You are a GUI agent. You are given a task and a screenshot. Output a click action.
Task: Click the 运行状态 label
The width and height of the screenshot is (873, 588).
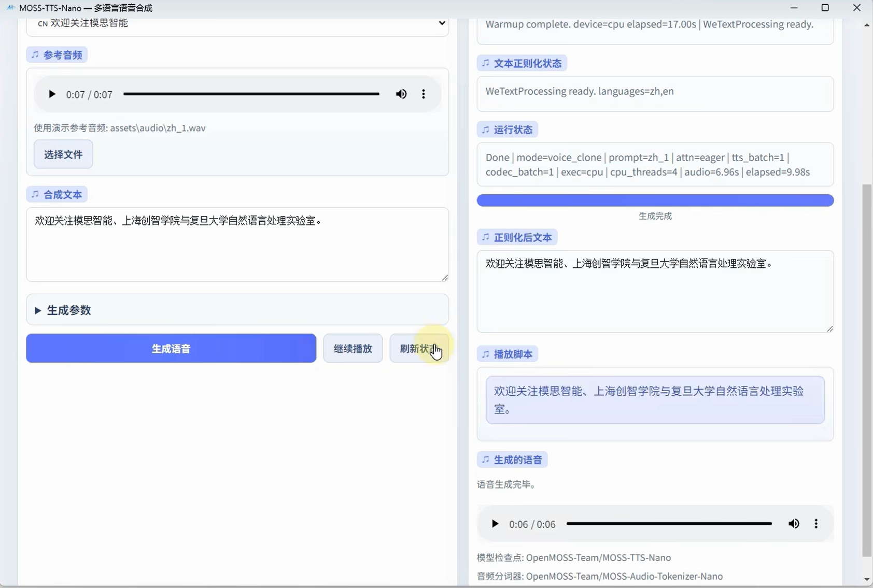508,130
